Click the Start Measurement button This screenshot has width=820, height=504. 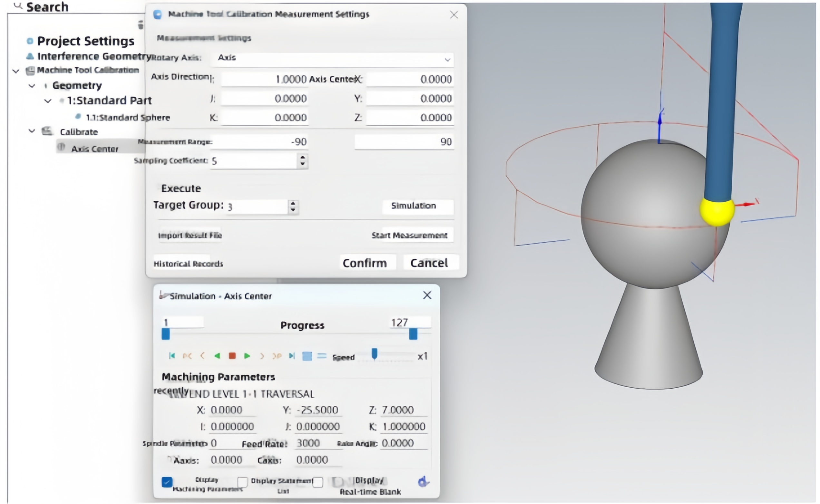point(409,235)
